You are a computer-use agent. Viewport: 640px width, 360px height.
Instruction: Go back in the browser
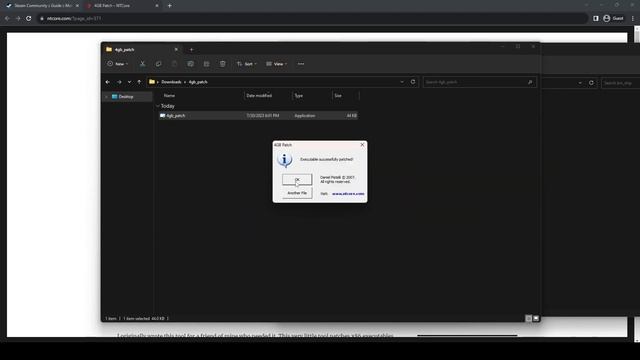pyautogui.click(x=7, y=18)
